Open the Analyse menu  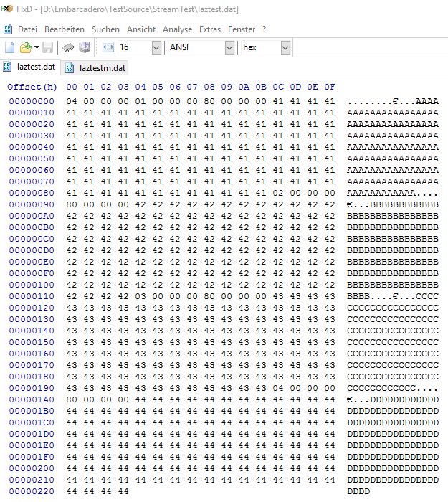coord(177,29)
